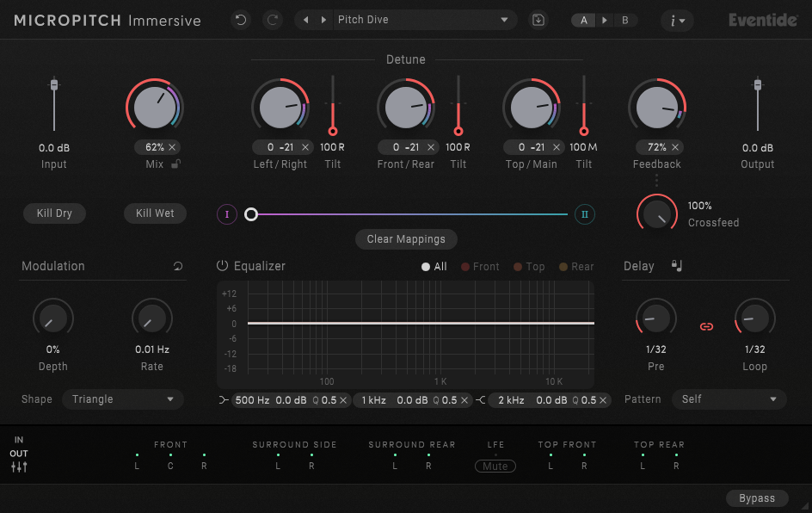
Task: Clear the Front/Rear detune mapping
Action: (431, 147)
